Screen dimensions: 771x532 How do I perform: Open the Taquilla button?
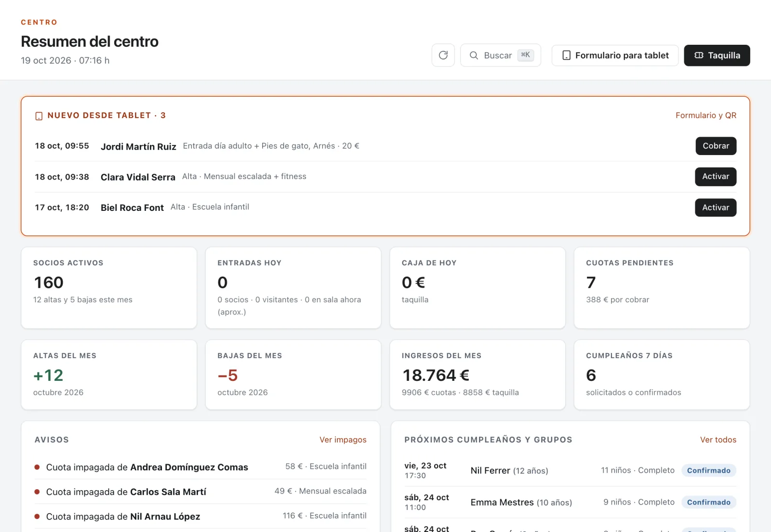pyautogui.click(x=717, y=55)
